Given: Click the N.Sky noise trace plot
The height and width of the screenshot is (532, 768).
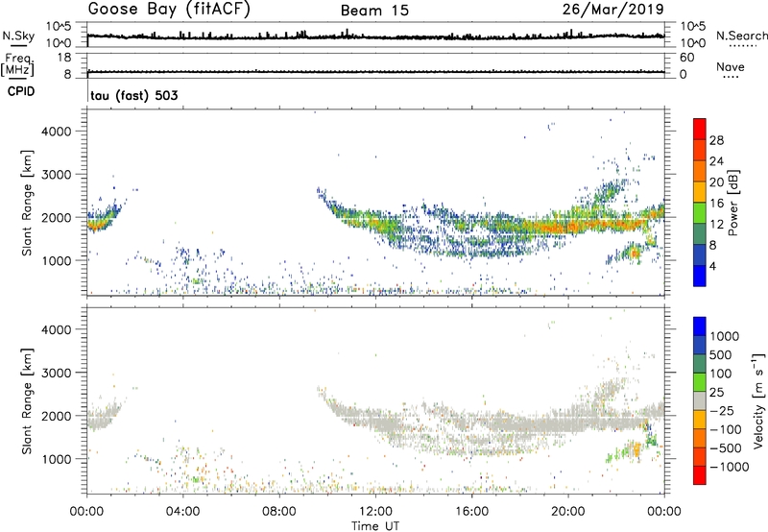Looking at the screenshot, I should click(x=375, y=36).
